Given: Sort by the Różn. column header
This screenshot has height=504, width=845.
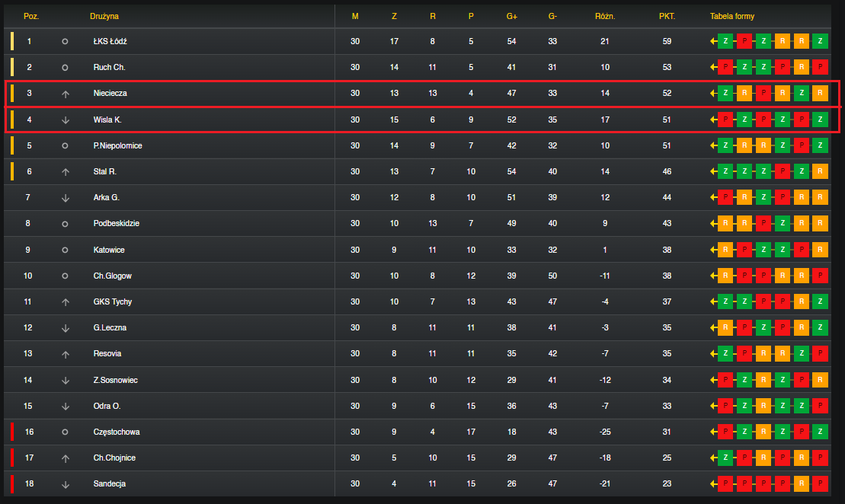Looking at the screenshot, I should pos(605,16).
